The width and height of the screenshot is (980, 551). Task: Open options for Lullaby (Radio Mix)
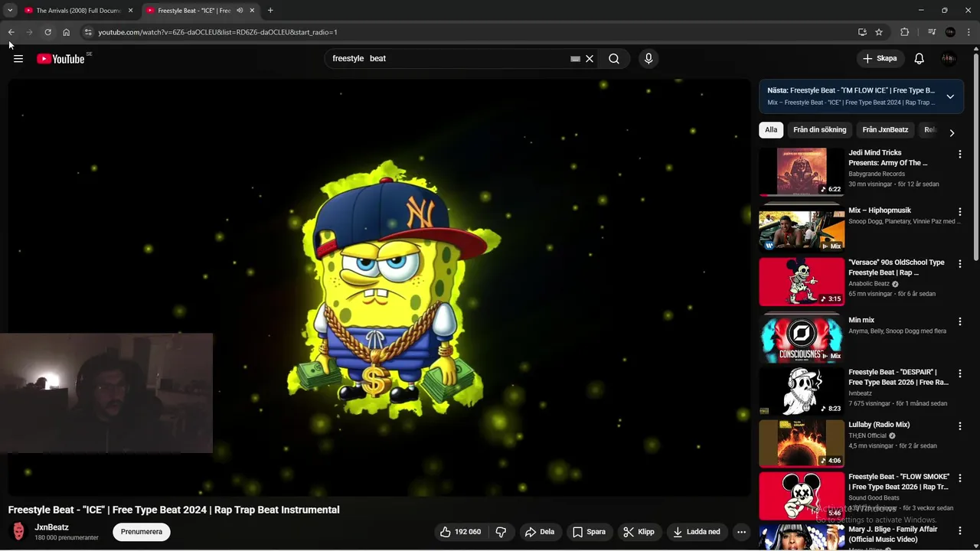(x=959, y=425)
